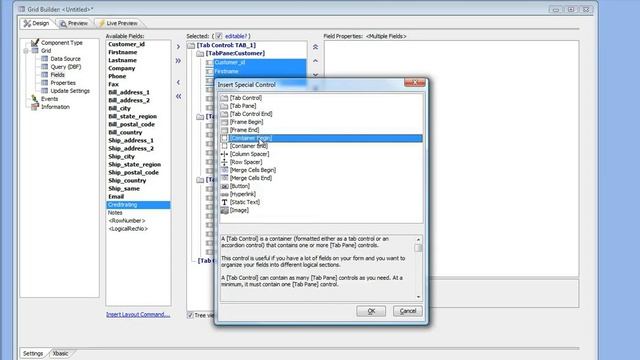Click the Image control icon
Screen dimensions: 640x360
pyautogui.click(x=224, y=211)
